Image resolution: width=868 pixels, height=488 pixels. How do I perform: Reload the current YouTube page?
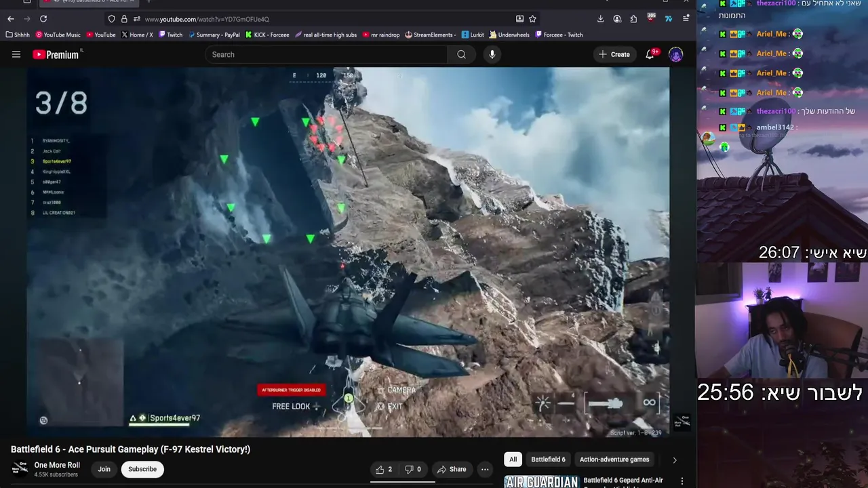43,19
